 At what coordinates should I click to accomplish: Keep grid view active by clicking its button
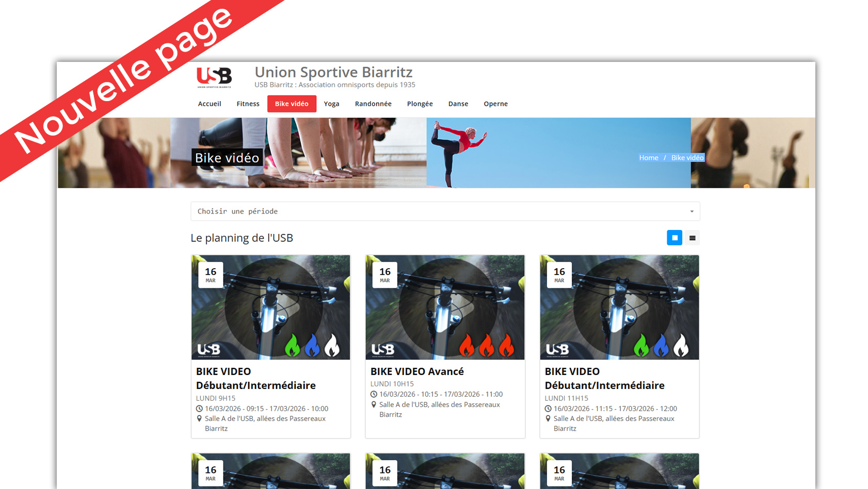tap(674, 238)
